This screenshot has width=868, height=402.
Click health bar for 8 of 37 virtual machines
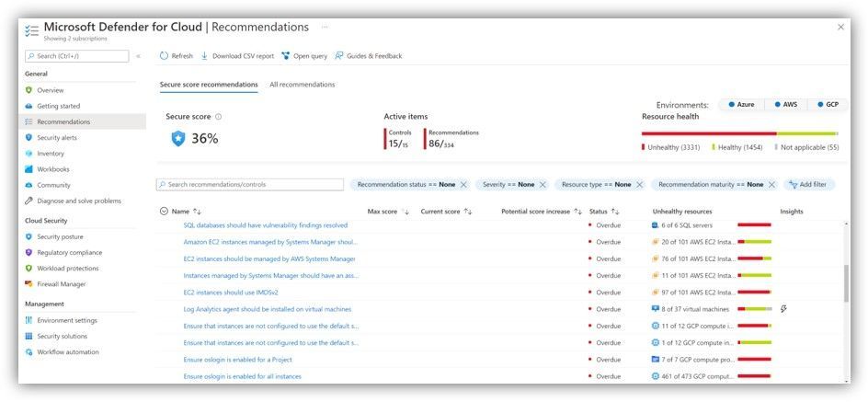754,309
